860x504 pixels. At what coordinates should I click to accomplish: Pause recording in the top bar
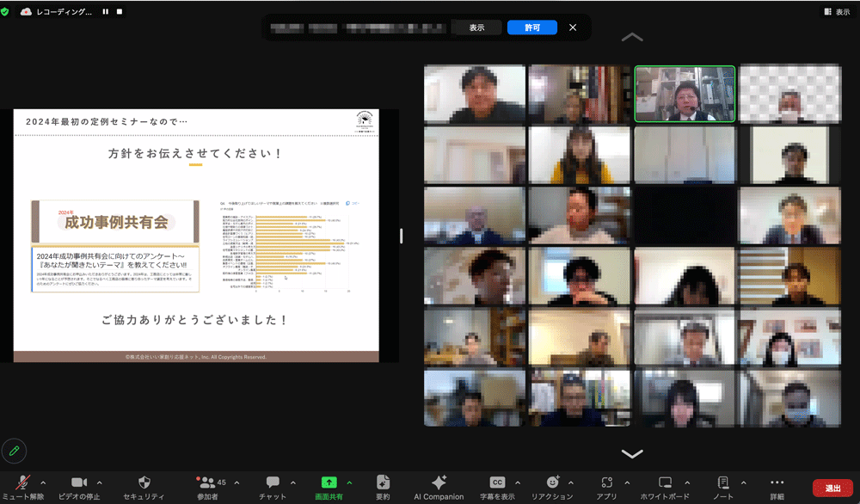point(106,12)
